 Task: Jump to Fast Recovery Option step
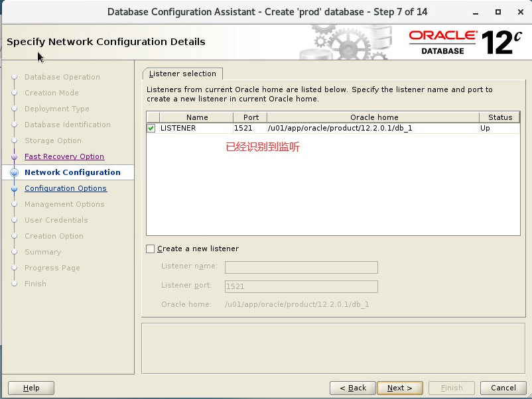pos(64,156)
